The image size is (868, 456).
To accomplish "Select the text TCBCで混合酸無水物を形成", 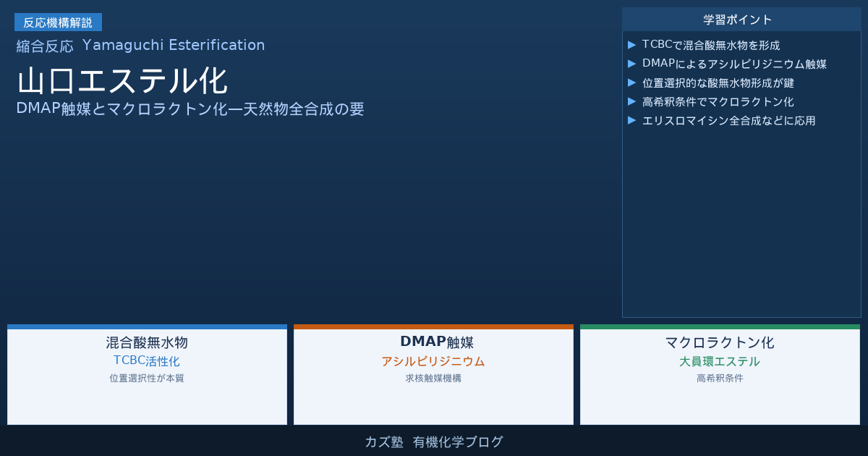I will [x=711, y=45].
